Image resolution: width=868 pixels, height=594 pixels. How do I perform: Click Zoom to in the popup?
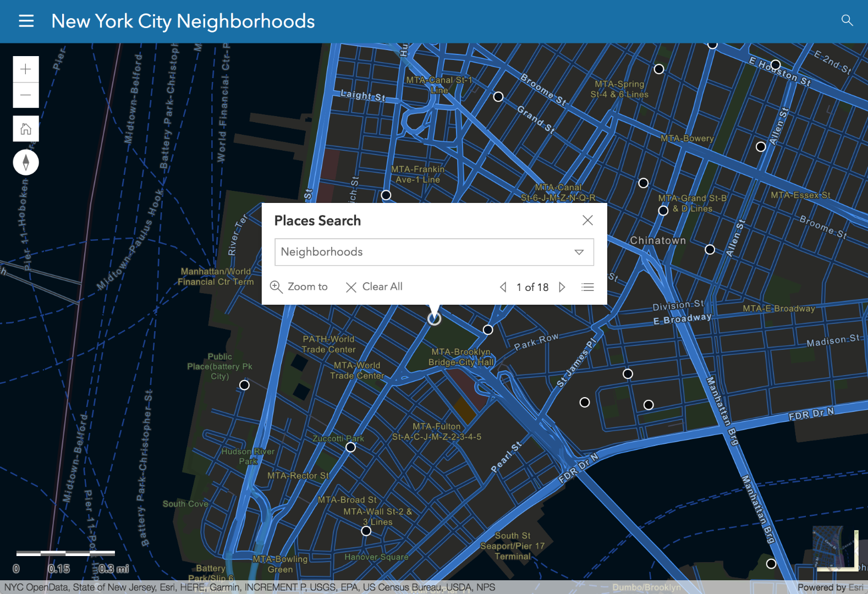pos(299,287)
